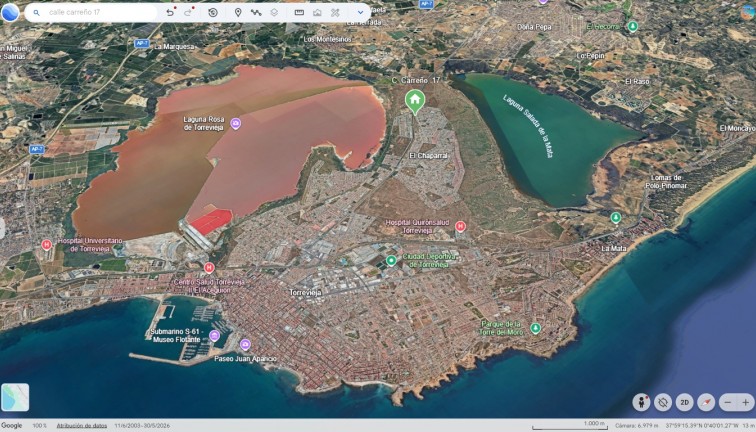Screen dimensions: 756x432
Task: Zoom in with the plus button
Action: tap(745, 402)
